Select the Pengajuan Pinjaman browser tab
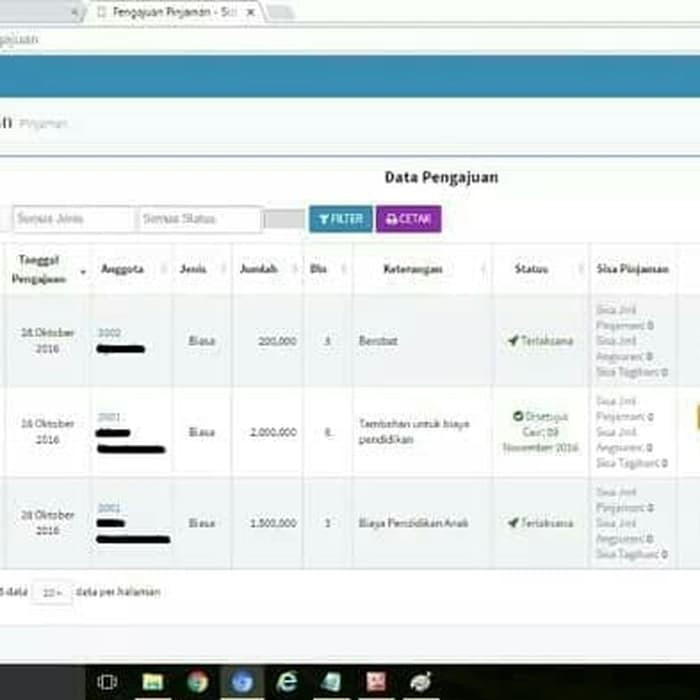The image size is (700, 700). [x=174, y=12]
